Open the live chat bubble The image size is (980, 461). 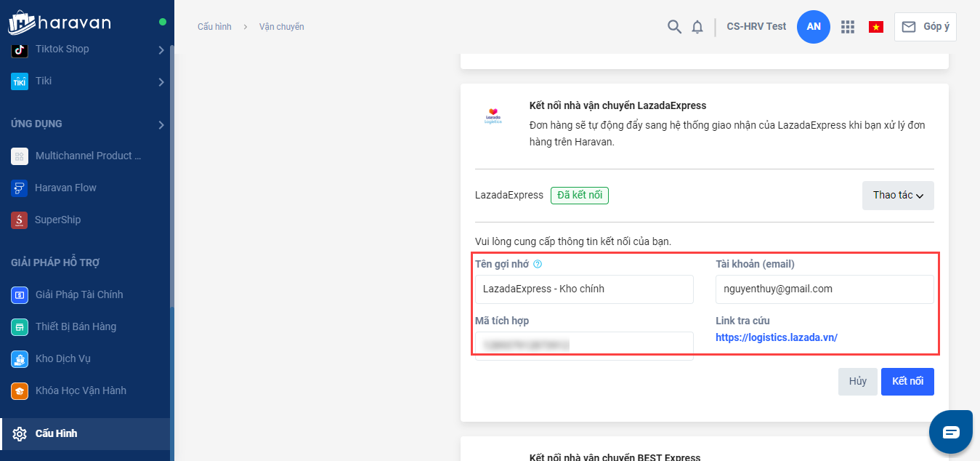951,432
